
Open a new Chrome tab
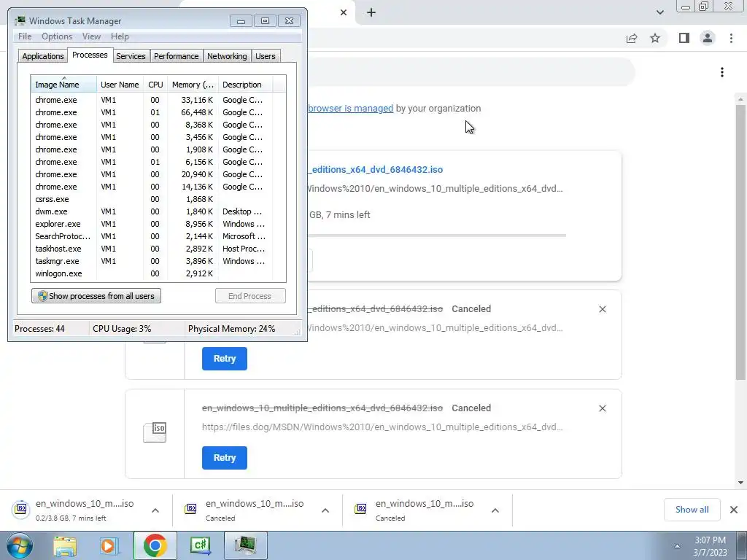[371, 12]
